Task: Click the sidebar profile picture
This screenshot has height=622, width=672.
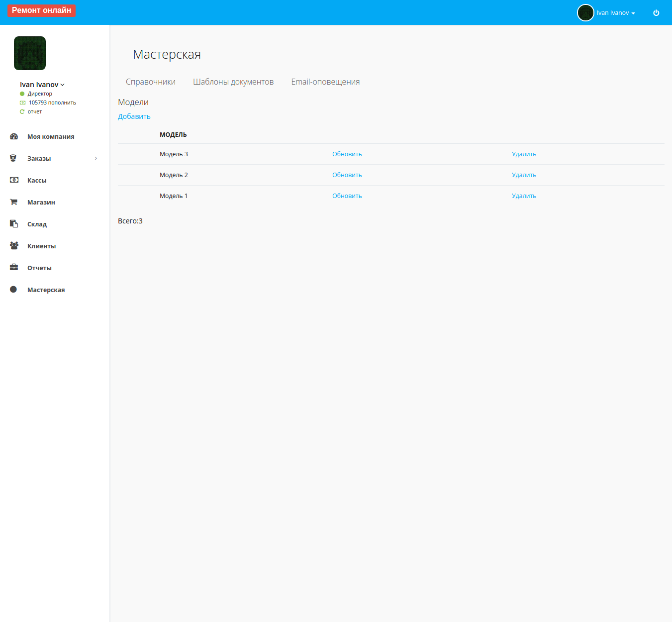Action: 30,53
